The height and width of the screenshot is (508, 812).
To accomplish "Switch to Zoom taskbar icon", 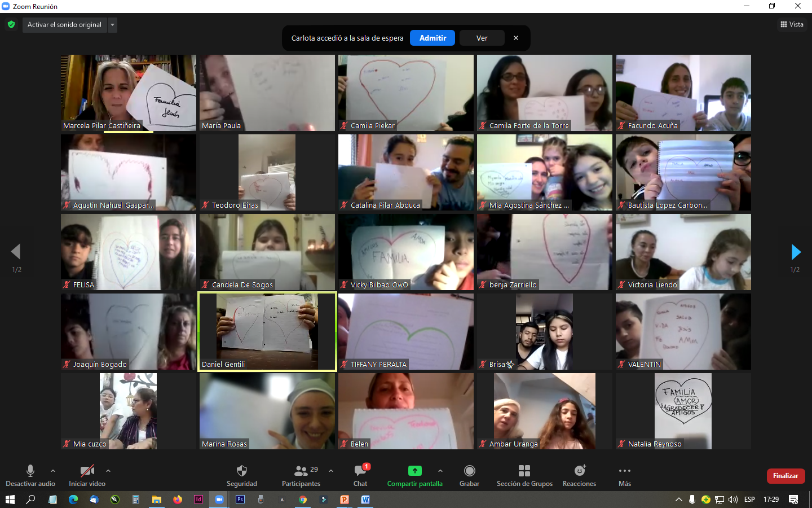I will [x=219, y=500].
